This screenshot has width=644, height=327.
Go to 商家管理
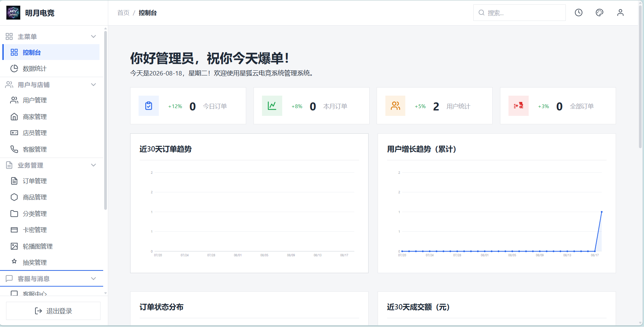pyautogui.click(x=51, y=117)
